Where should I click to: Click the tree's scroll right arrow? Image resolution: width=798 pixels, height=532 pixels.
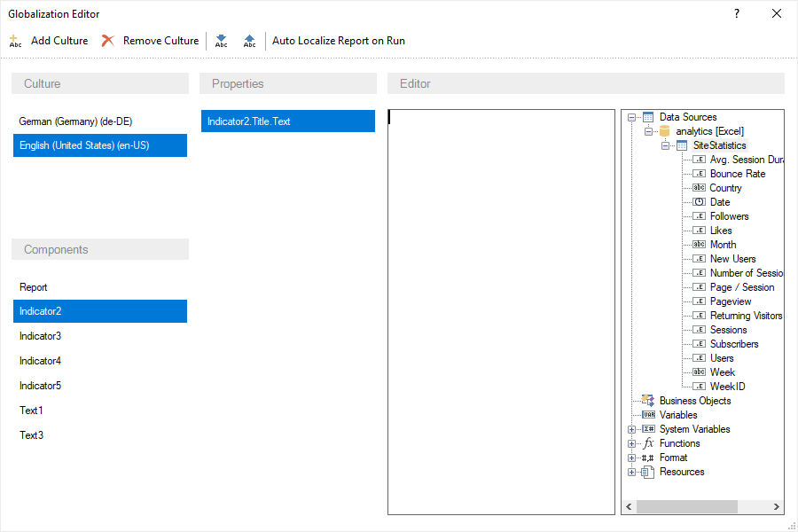point(776,506)
